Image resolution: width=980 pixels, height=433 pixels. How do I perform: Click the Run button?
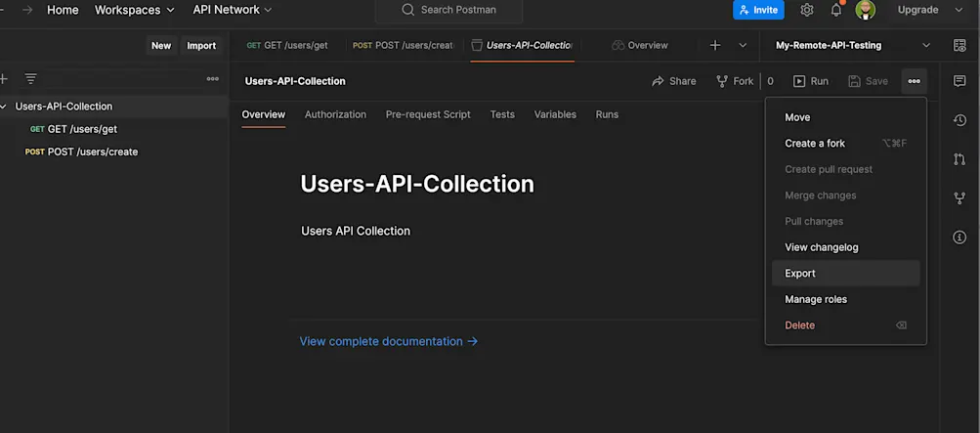tap(811, 81)
